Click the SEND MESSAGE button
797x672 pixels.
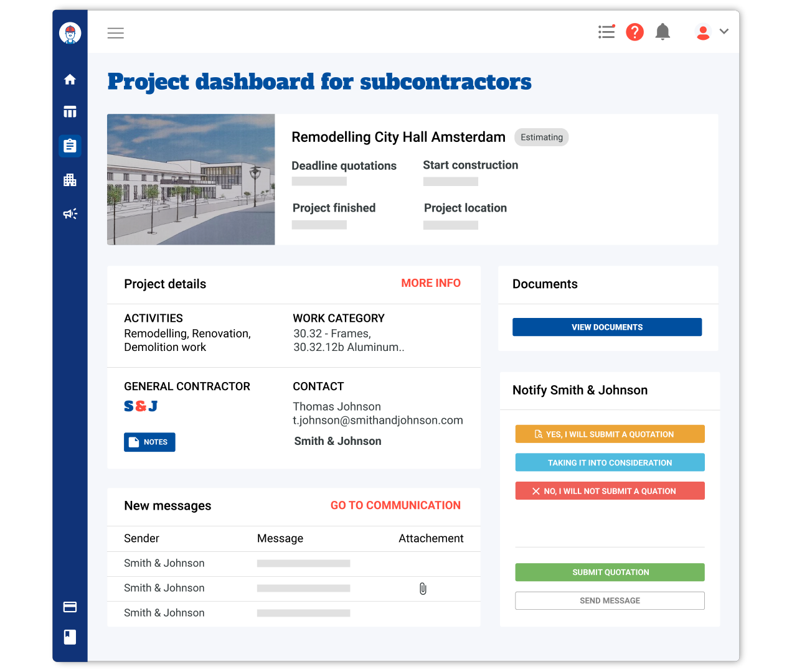click(610, 600)
